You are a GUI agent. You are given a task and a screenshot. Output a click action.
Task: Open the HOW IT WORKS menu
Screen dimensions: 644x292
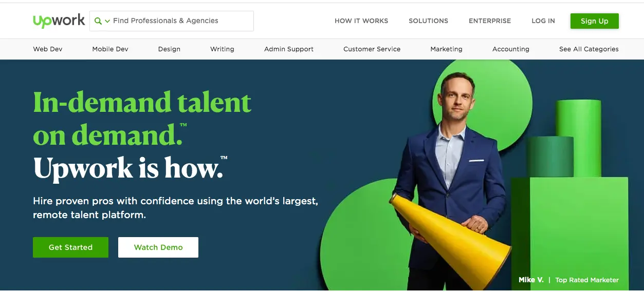coord(361,21)
